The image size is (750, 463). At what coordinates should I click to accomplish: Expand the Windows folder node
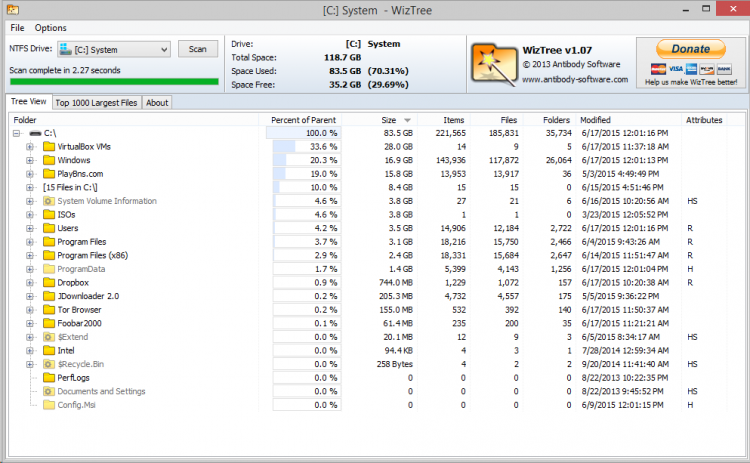(x=30, y=160)
